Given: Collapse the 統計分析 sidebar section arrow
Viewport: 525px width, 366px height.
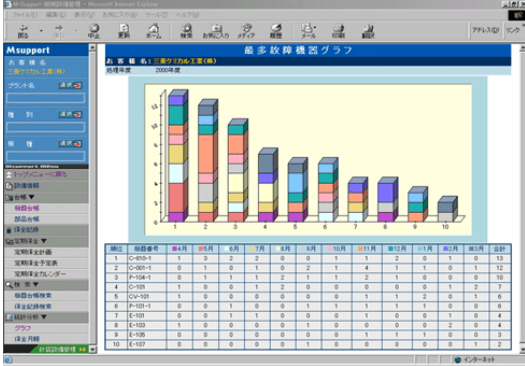Looking at the screenshot, I should coord(44,317).
